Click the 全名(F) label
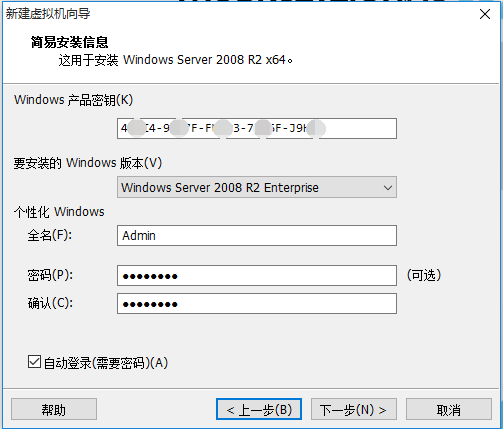The image size is (503, 429). 50,235
